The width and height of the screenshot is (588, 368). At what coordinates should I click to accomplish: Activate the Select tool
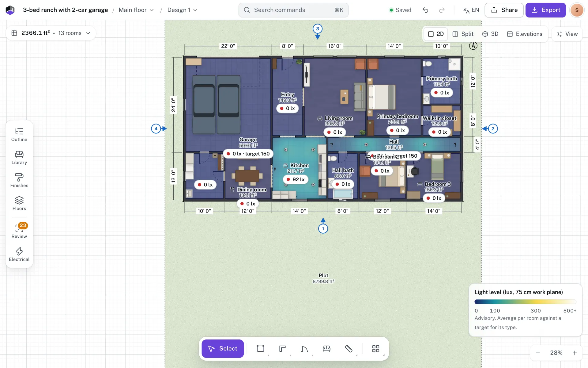[223, 349]
